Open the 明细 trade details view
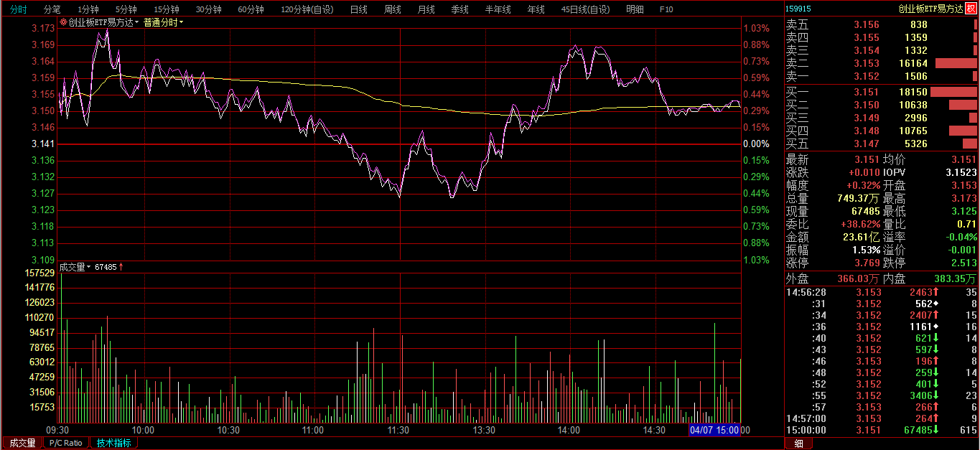 [635, 9]
